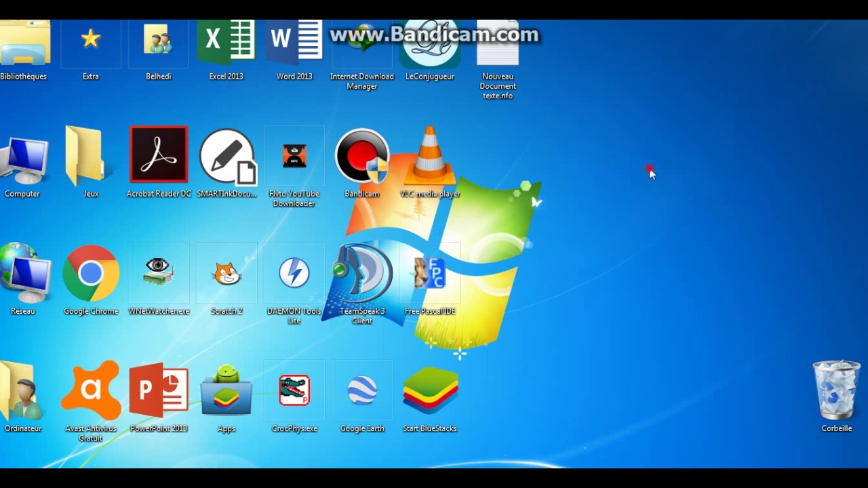Screen dimensions: 868x488
Task: Launch Avast Antivirus Gratuit
Action: [91, 389]
